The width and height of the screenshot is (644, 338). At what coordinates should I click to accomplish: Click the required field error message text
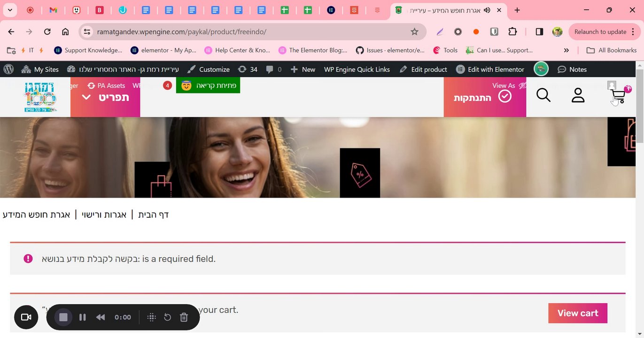129,259
